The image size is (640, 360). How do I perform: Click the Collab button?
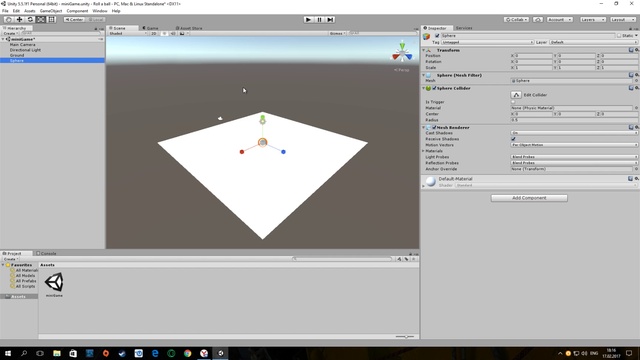coord(516,20)
